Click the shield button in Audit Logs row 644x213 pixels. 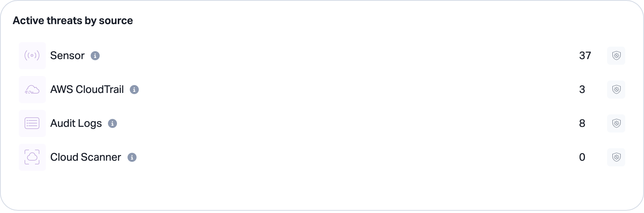(616, 123)
